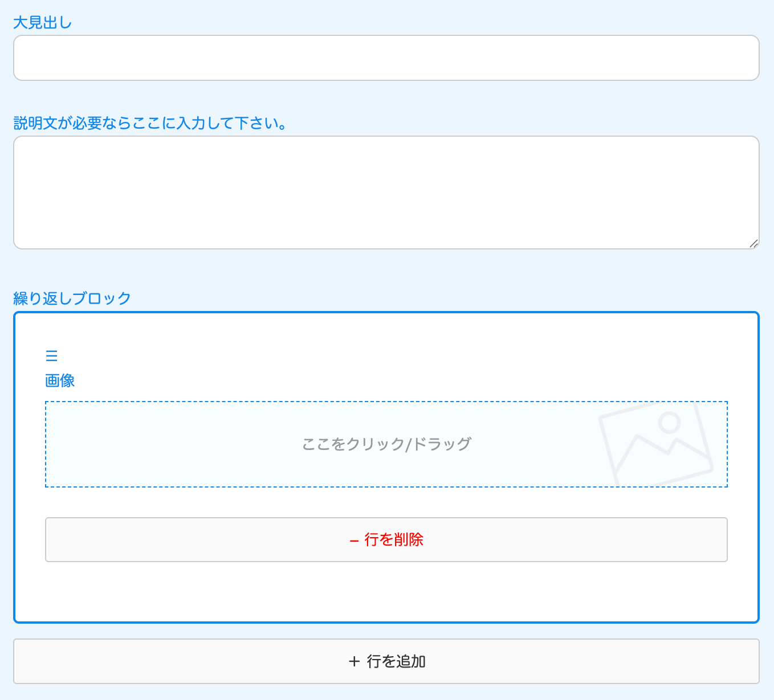Click the minus sign in 行を削除
774x700 pixels.
354,540
